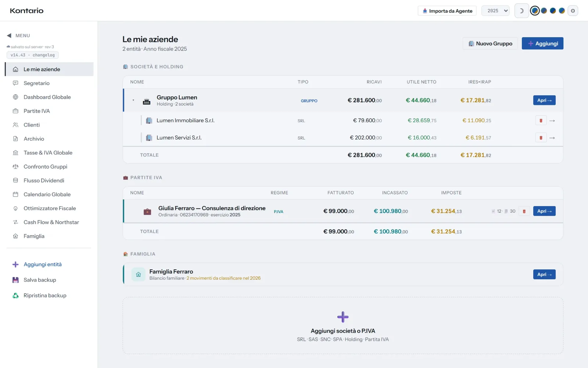This screenshot has height=368, width=588.
Task: Collapse the sidebar using the MENU arrow
Action: pos(9,36)
